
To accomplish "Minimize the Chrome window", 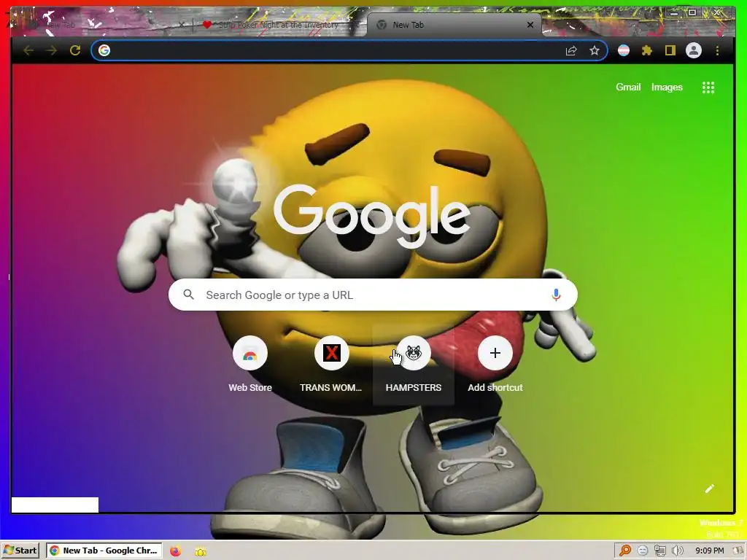I will point(673,13).
